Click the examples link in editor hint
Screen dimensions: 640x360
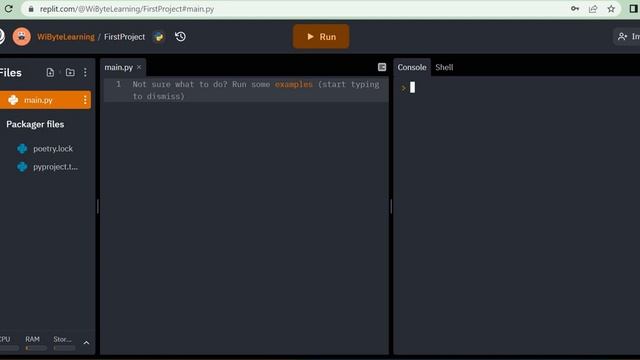click(x=293, y=84)
